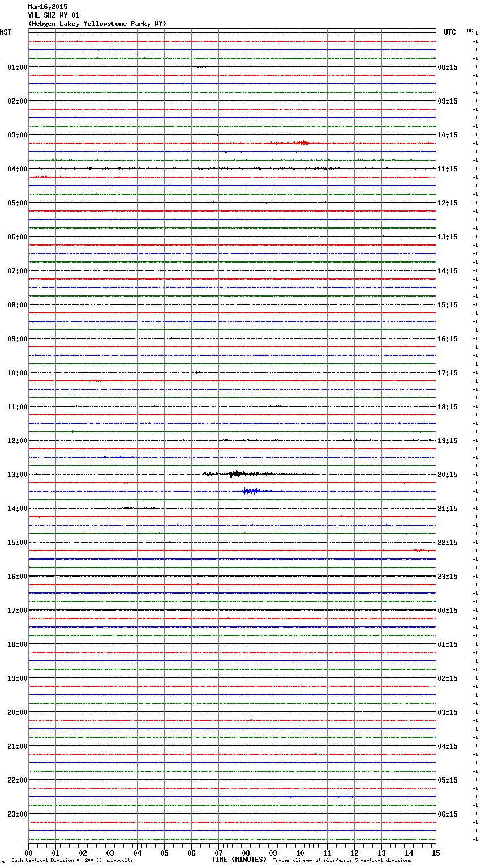Click the Traces clipped footer note
Viewport: 481px width, 868px height.
click(x=342, y=861)
